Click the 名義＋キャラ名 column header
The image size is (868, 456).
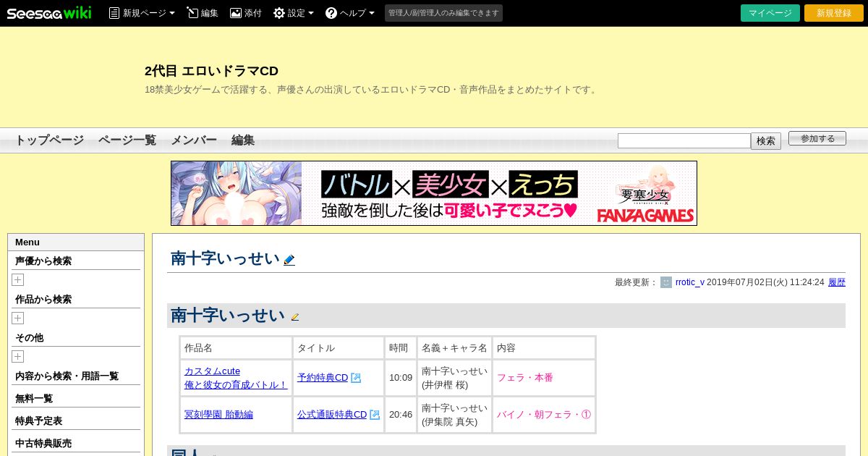tap(454, 347)
